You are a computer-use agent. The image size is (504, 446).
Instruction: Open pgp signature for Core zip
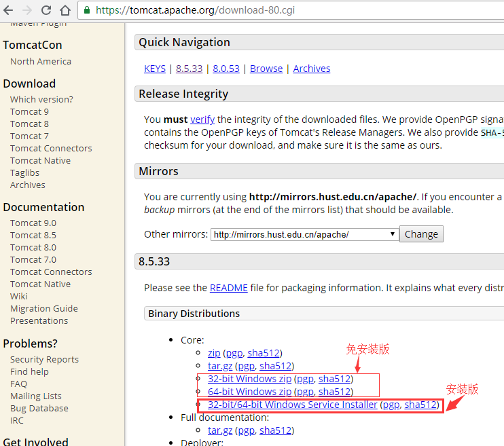coord(234,353)
